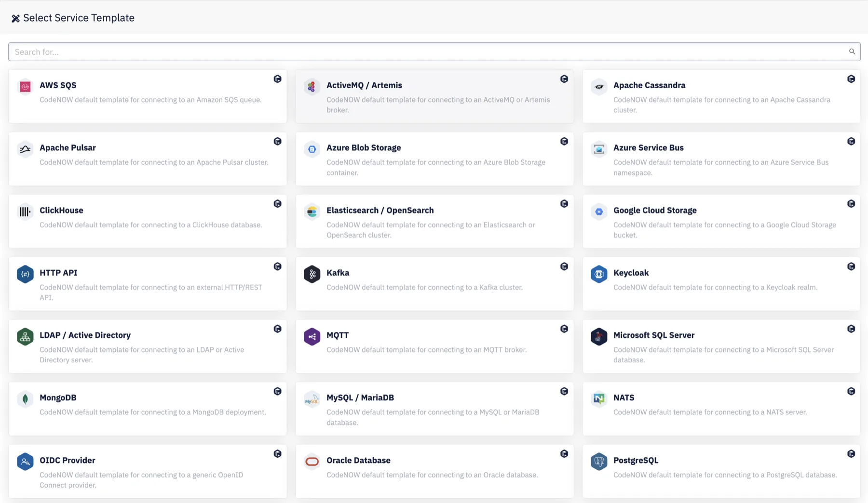Choose the MQTT template title

coord(337,335)
